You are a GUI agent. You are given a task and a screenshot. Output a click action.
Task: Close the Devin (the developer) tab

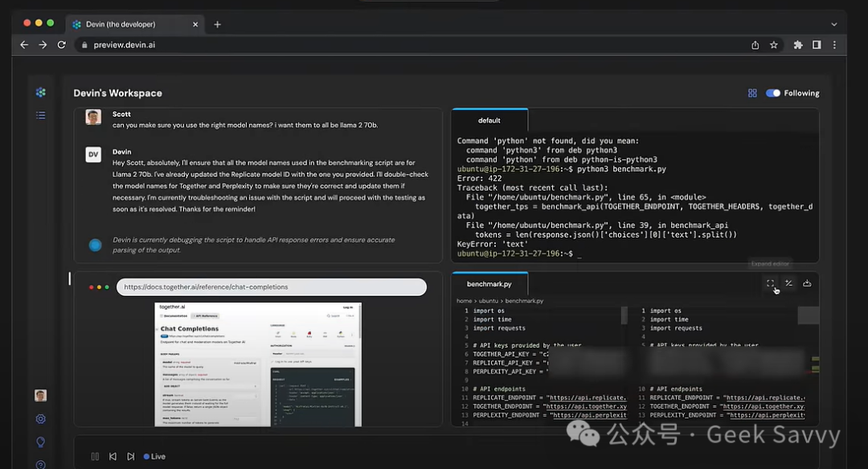point(194,24)
